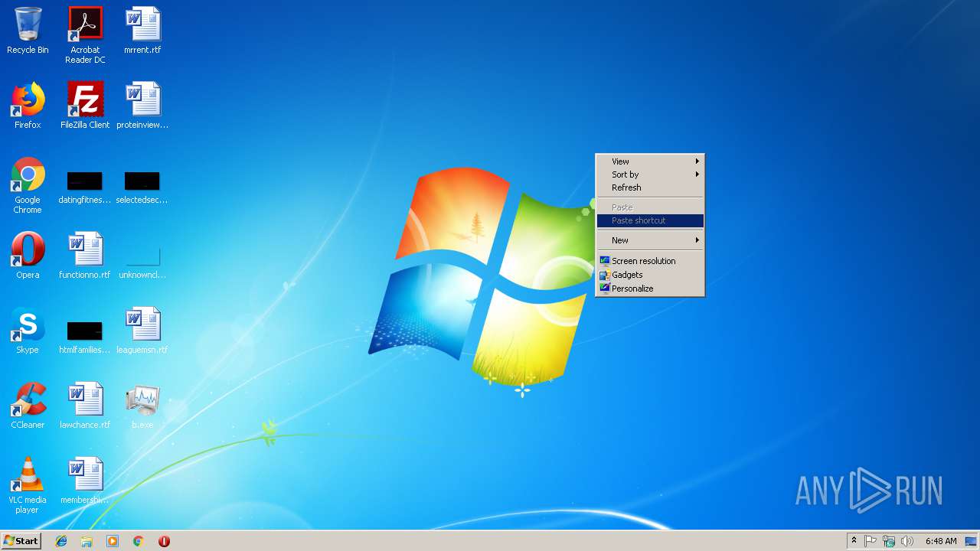This screenshot has width=980, height=551.
Task: Click the highlighted Paste shortcut entry
Action: pyautogui.click(x=650, y=220)
